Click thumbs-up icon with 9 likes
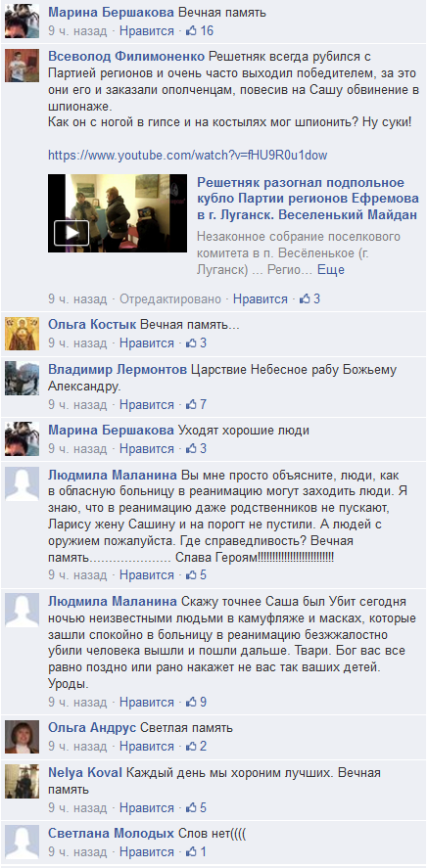This screenshot has height=868, width=428. 192,703
